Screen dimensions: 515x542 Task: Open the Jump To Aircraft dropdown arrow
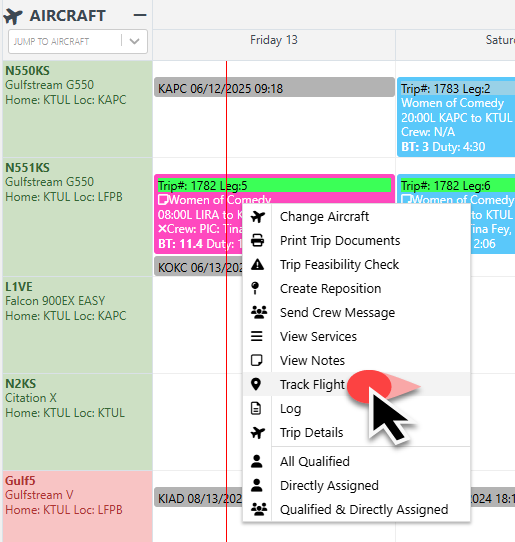pyautogui.click(x=134, y=41)
